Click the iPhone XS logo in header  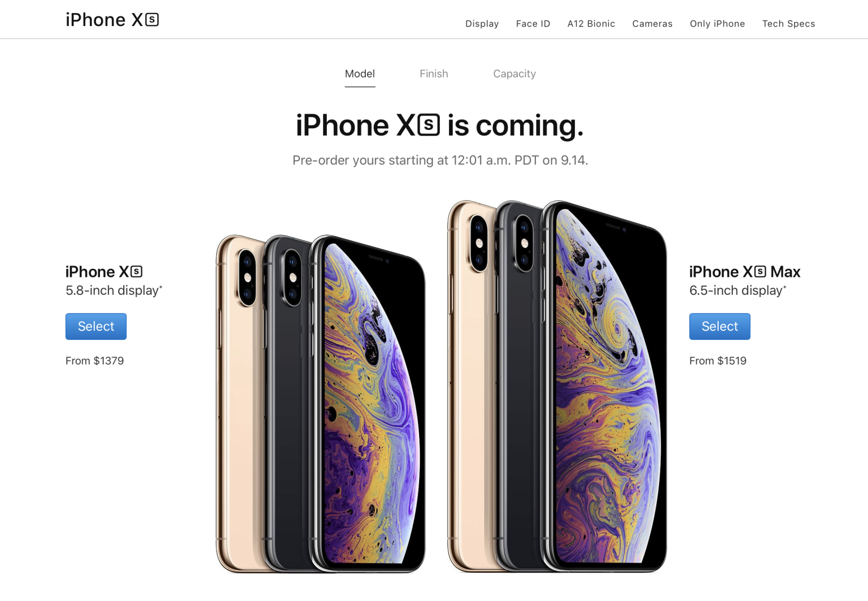tap(112, 20)
